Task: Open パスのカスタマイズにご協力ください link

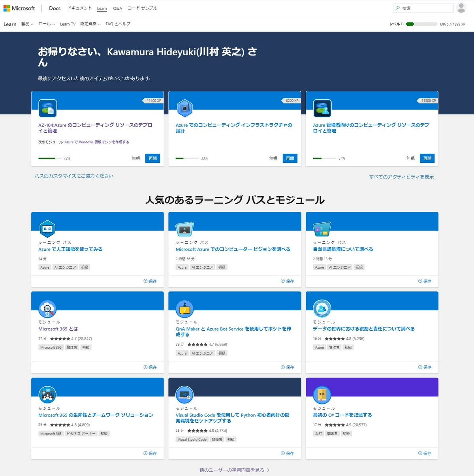Action: 74,176
